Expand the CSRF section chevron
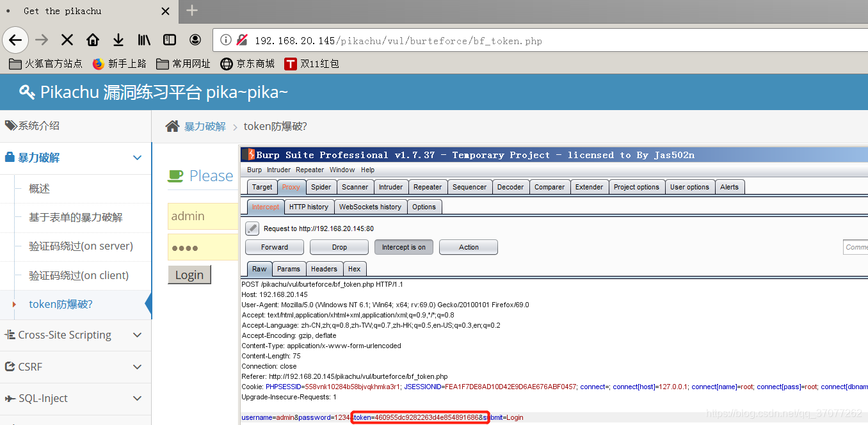868x425 pixels. click(137, 367)
